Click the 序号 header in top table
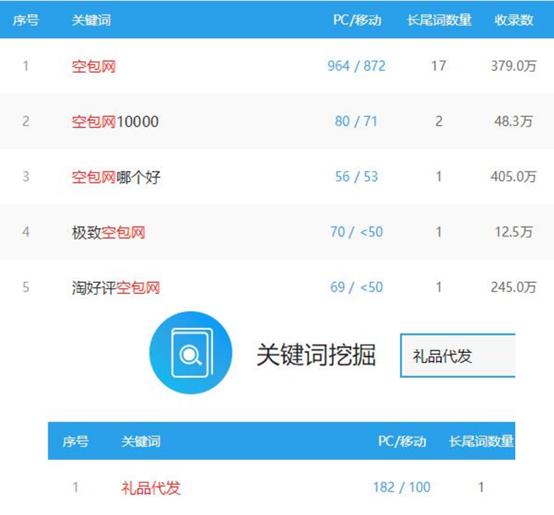Viewport: 554px width, 515px height. click(25, 20)
